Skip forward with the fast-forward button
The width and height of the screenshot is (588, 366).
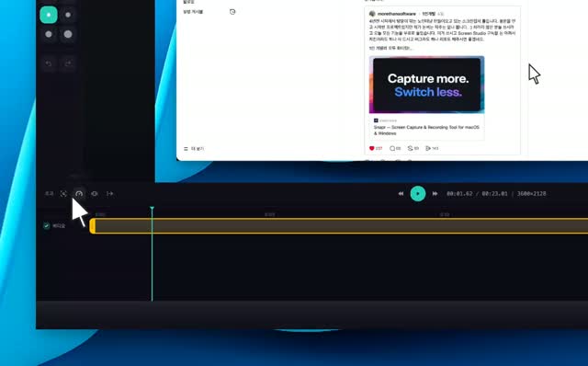click(x=435, y=194)
